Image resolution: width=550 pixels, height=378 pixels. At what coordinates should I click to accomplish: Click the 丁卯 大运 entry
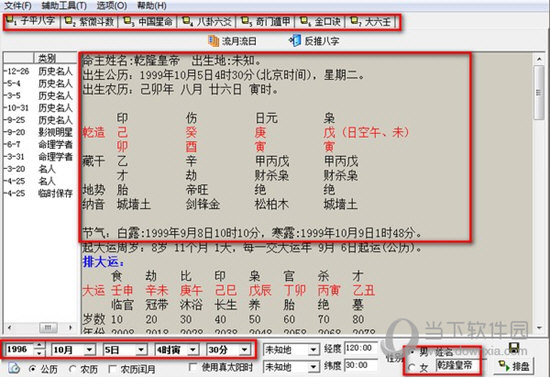pyautogui.click(x=295, y=290)
